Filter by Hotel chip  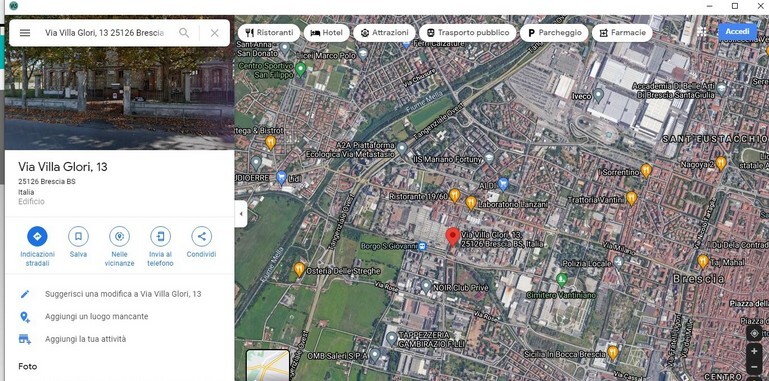tap(327, 33)
